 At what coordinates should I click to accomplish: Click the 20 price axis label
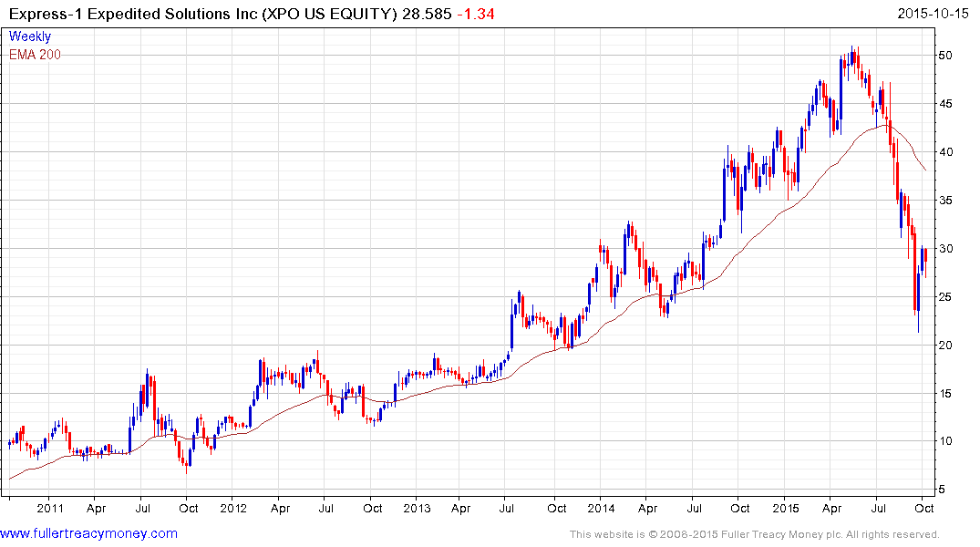(x=945, y=346)
